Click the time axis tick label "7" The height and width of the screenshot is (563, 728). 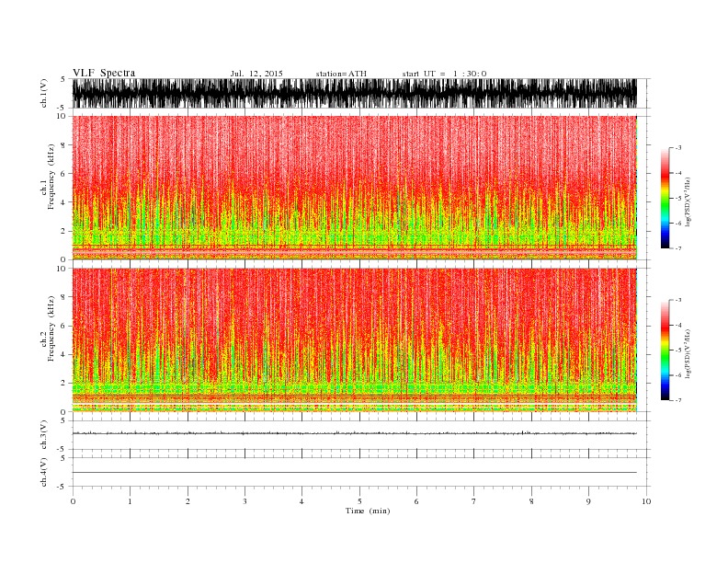pyautogui.click(x=474, y=501)
